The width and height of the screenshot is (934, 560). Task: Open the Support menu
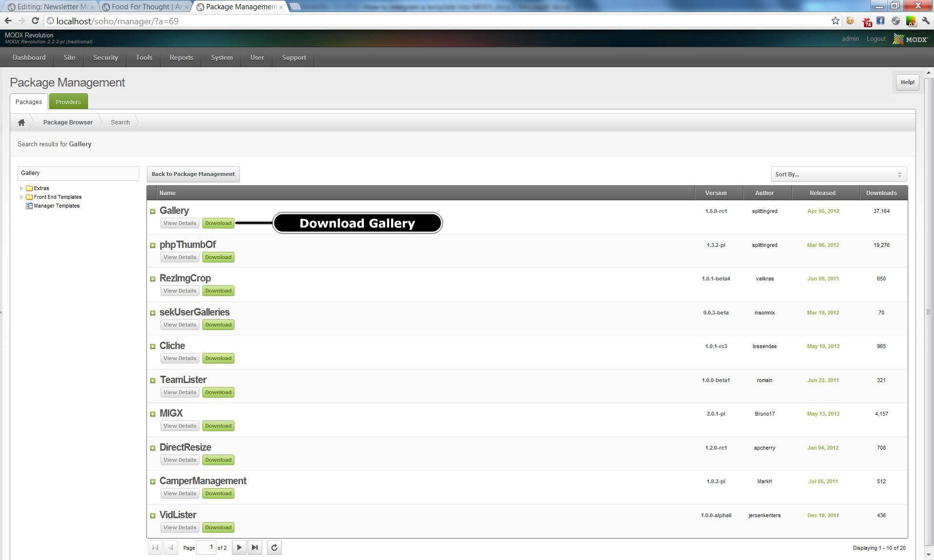coord(294,57)
